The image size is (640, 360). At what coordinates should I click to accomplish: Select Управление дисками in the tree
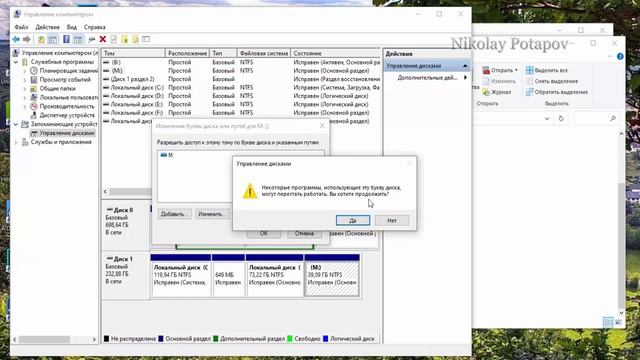point(67,133)
